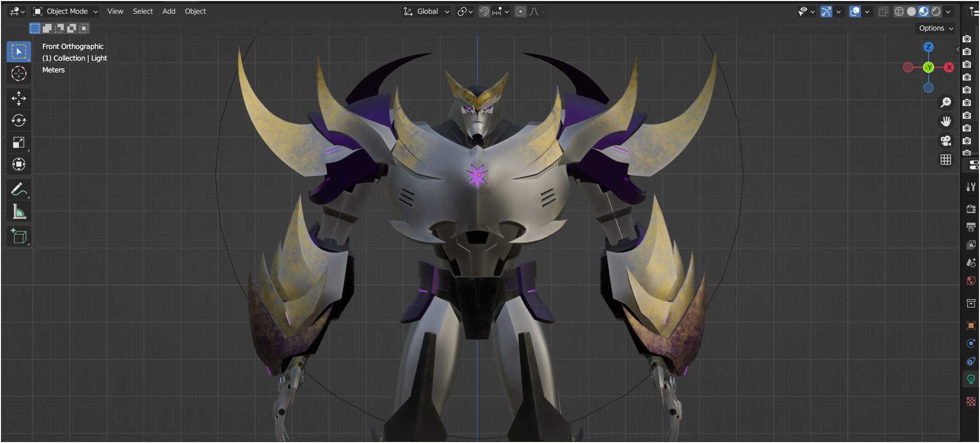This screenshot has height=443, width=980.
Task: Open the Scene properties tab
Action: pyautogui.click(x=971, y=263)
